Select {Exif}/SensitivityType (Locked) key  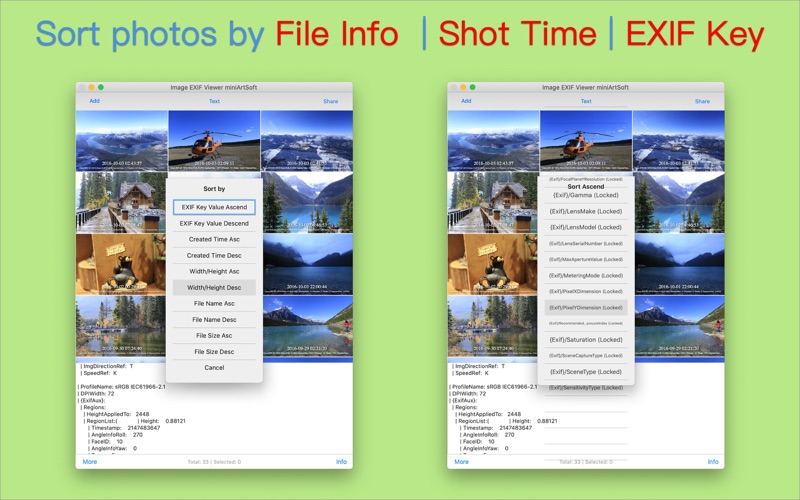[586, 388]
